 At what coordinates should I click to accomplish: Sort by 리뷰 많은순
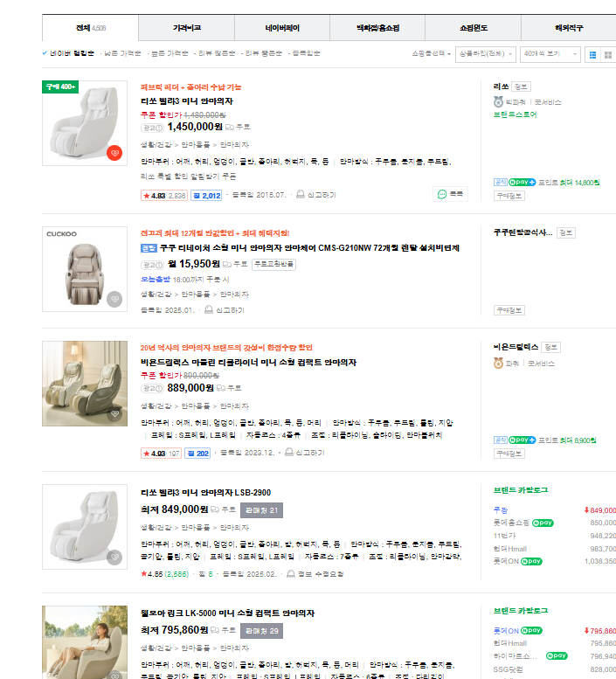click(x=217, y=53)
